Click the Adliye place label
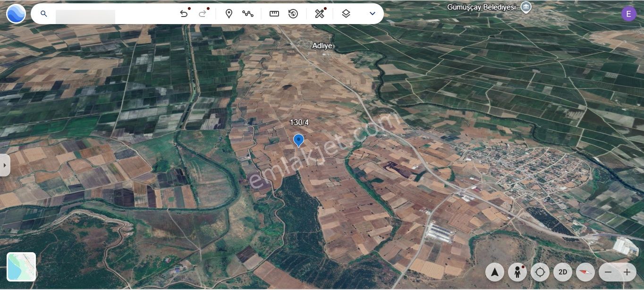The image size is (644, 290). point(322,45)
